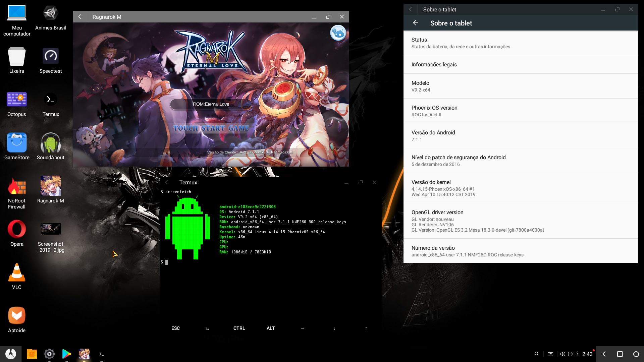Click OpenGL driver version entry
The width and height of the screenshot is (644, 362).
(x=521, y=221)
